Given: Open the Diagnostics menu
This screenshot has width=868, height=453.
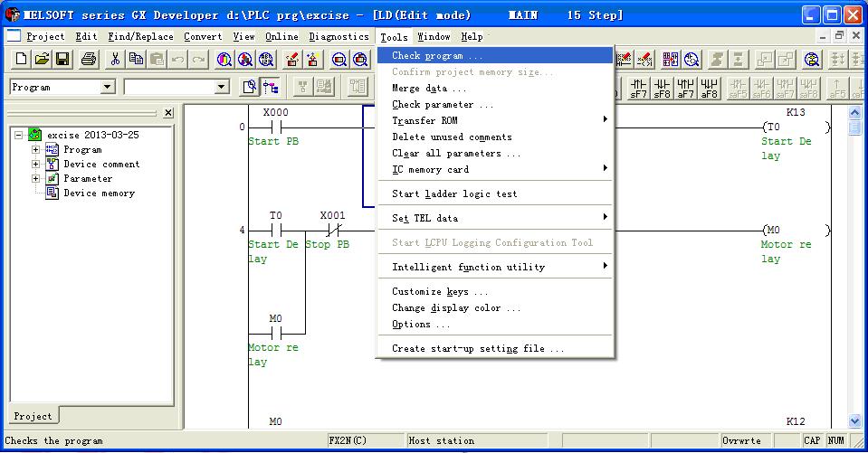Looking at the screenshot, I should (339, 37).
